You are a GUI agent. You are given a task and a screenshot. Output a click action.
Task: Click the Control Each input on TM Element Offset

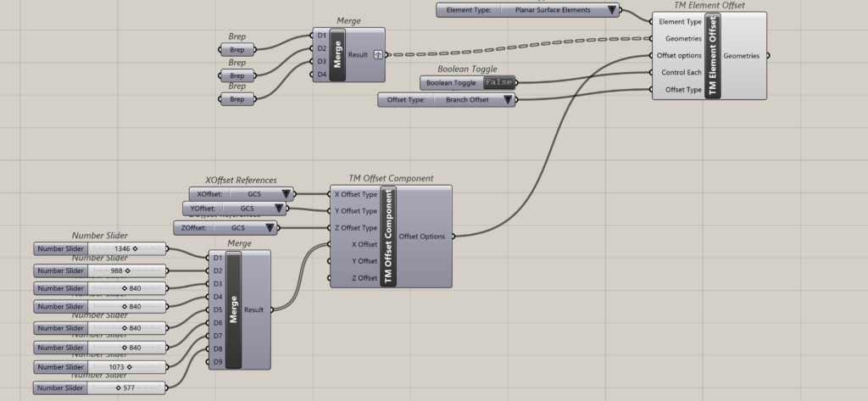pyautogui.click(x=681, y=72)
